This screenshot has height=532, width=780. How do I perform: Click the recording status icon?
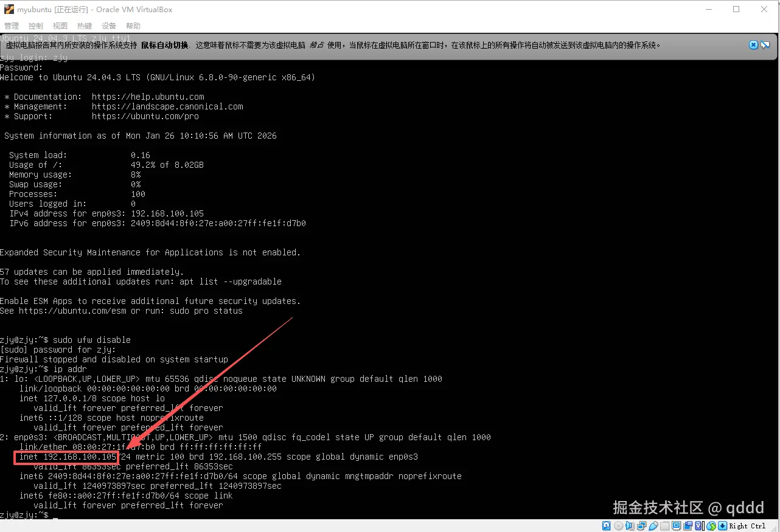(x=688, y=526)
